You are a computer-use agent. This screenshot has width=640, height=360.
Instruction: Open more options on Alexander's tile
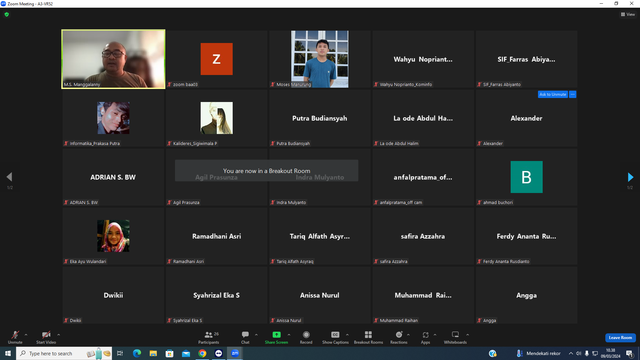573,94
